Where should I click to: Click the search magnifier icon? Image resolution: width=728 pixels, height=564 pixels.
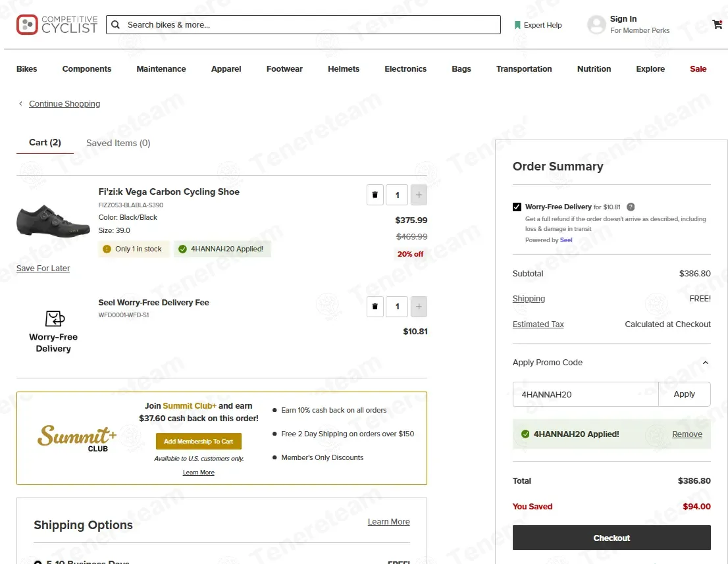116,25
